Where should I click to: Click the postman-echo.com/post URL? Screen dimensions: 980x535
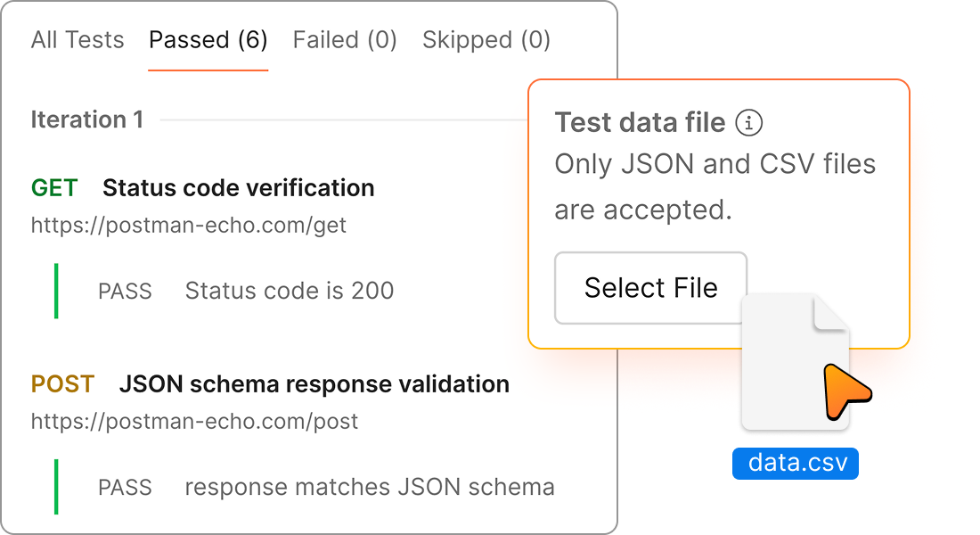pos(194,421)
